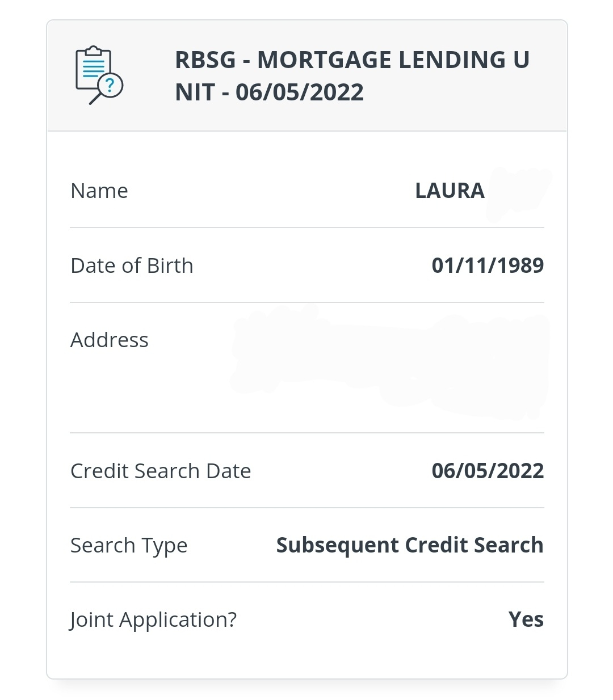613x700 pixels.
Task: Click the date 06/05/2022 in the header title
Action: [300, 92]
